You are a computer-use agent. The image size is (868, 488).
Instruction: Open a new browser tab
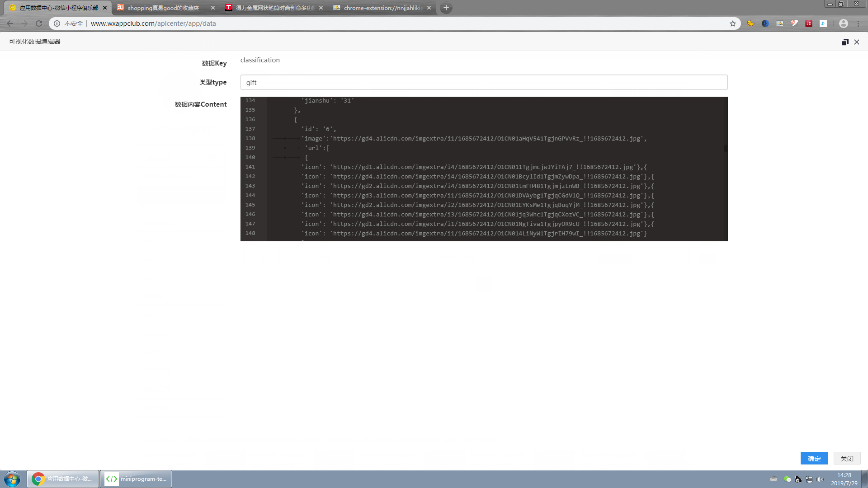click(x=446, y=8)
